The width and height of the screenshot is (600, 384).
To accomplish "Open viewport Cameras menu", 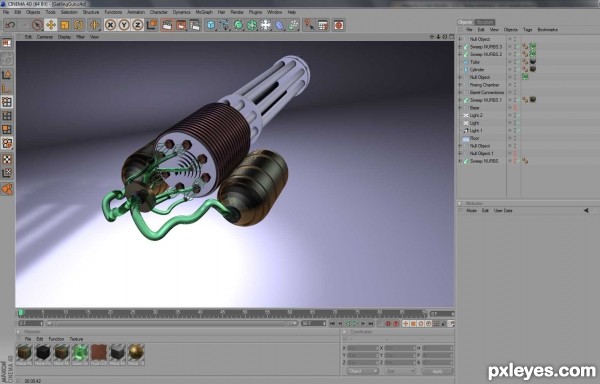I will tap(45, 37).
